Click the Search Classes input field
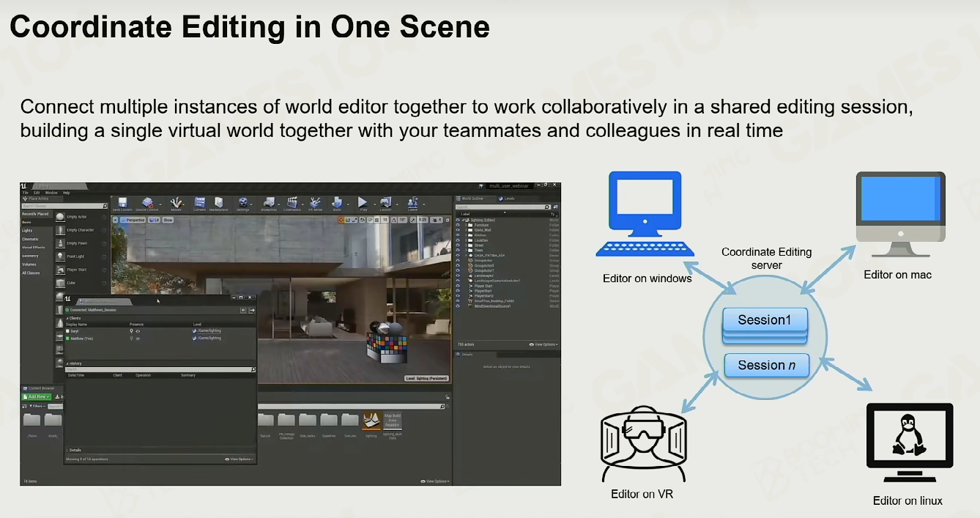The width and height of the screenshot is (980, 518). pos(64,207)
